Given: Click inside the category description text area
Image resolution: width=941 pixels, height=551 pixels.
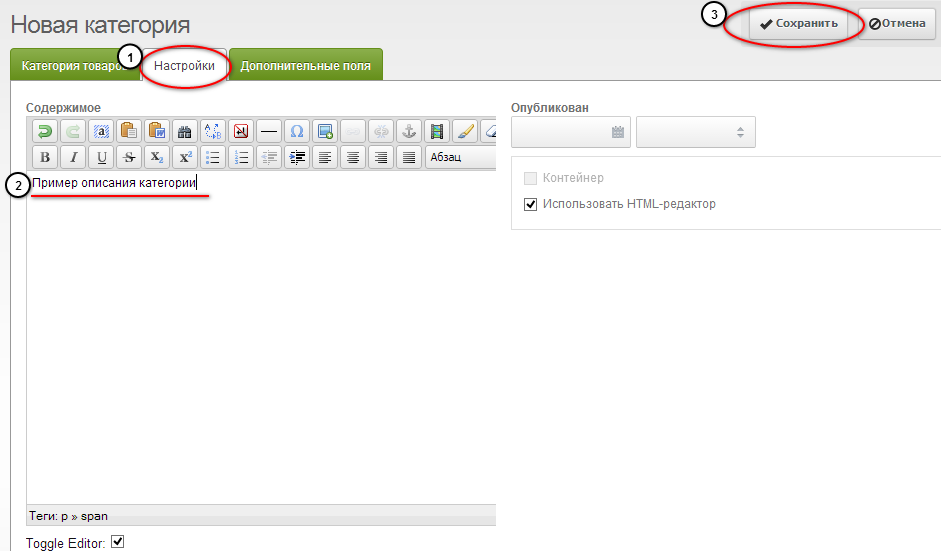Looking at the screenshot, I should click(260, 330).
